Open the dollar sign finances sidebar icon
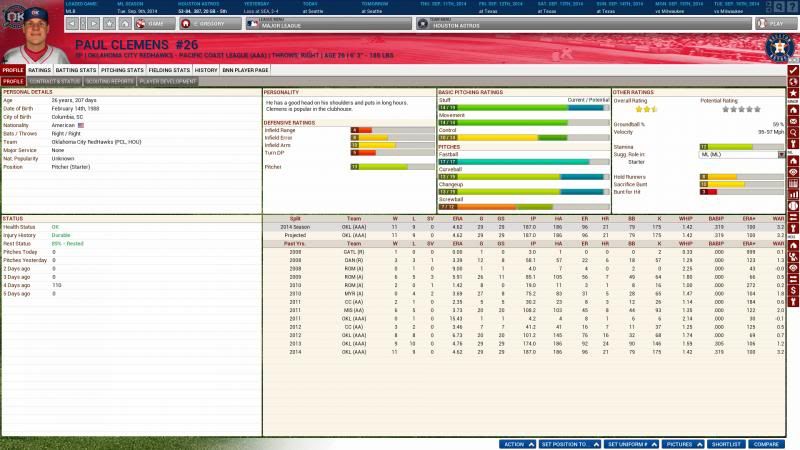800x450 pixels. 793,290
